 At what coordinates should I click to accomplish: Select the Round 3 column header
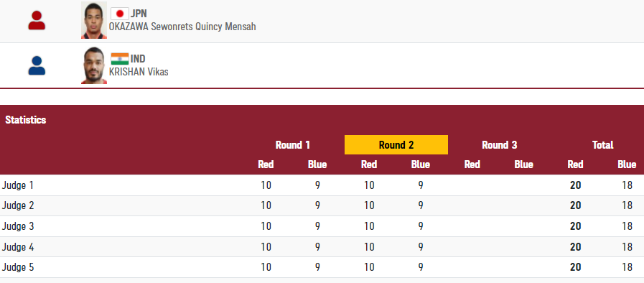pos(499,145)
